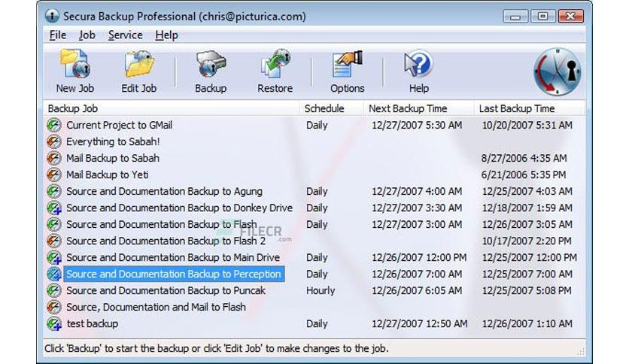
Task: Select Source and Documentation Backup to Flash 2
Action: point(166,241)
